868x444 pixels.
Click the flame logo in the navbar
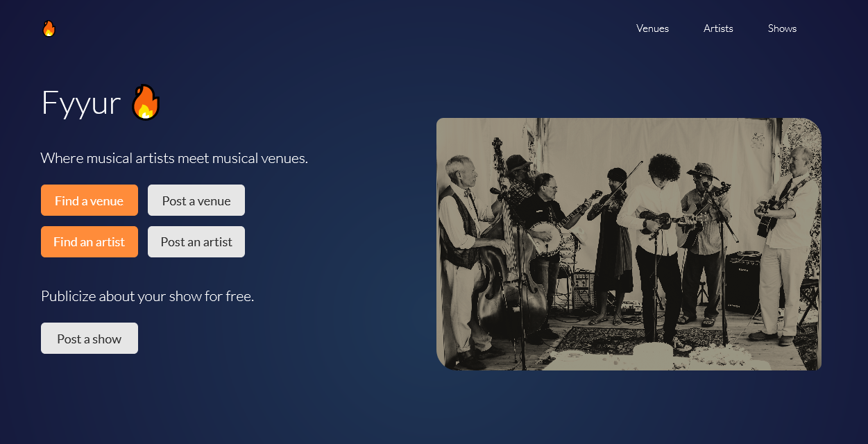pos(49,28)
